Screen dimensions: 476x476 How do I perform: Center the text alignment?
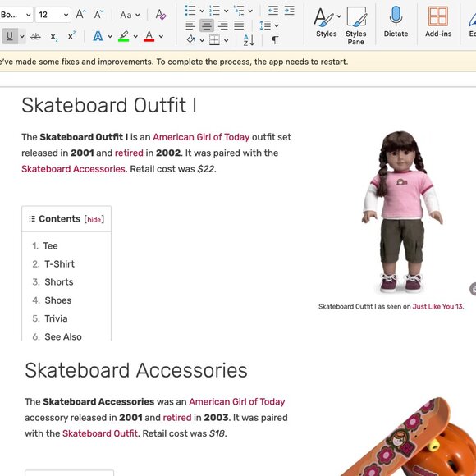(x=207, y=25)
